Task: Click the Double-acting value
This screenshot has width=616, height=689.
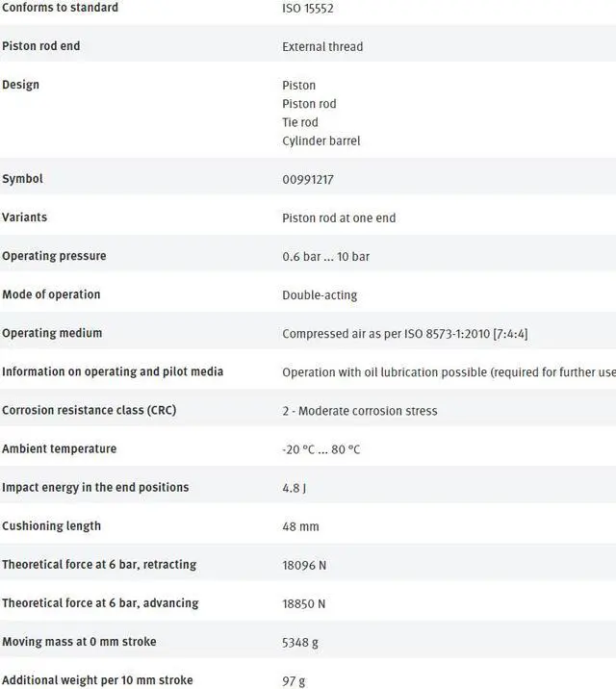Action: 320,294
